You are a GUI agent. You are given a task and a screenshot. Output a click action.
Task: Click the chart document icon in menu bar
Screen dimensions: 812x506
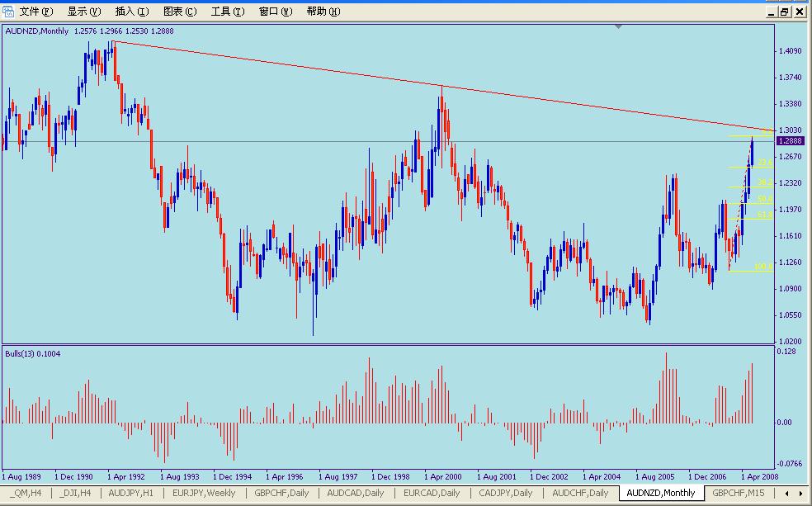8,12
